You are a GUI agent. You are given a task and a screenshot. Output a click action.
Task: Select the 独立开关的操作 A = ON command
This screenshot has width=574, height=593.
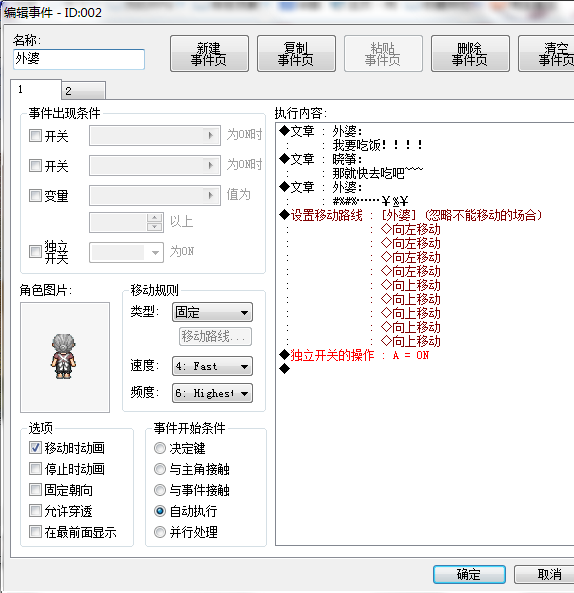click(359, 355)
